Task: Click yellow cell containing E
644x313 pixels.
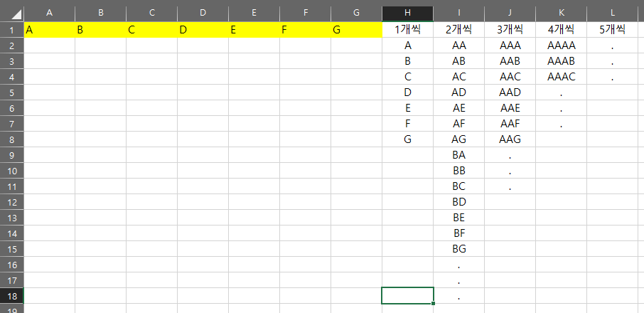Action: click(x=254, y=30)
